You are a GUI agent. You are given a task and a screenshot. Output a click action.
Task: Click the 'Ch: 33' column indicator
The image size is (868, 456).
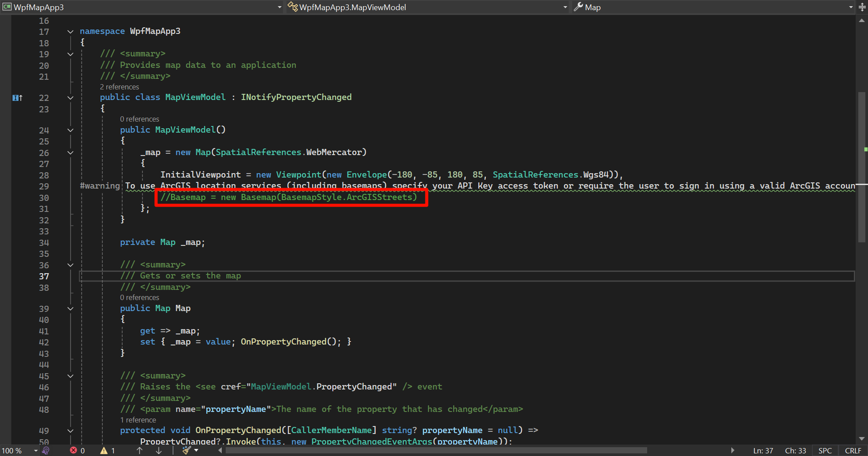[x=795, y=451]
